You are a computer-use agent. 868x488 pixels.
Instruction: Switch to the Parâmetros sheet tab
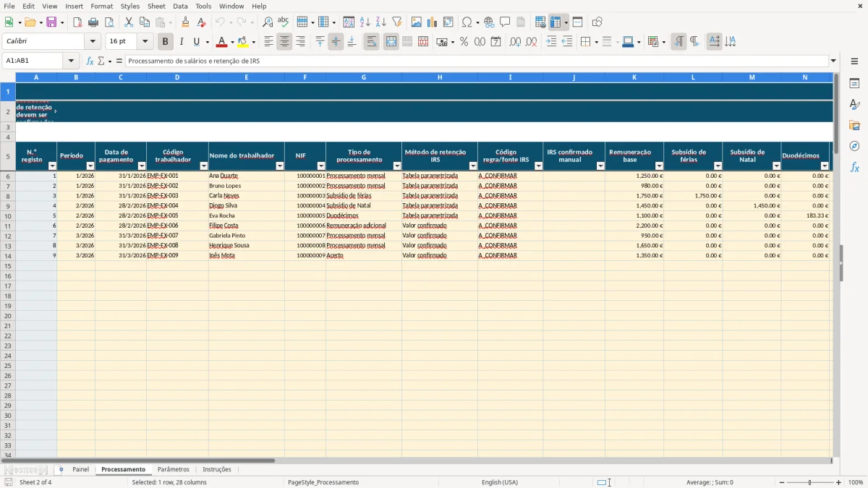(x=174, y=470)
